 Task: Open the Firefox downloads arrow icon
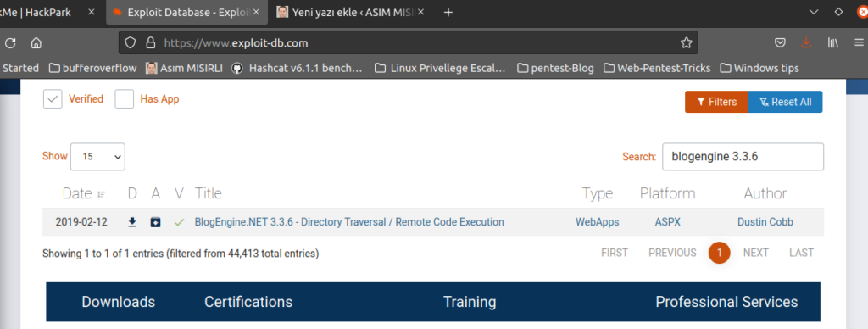806,42
